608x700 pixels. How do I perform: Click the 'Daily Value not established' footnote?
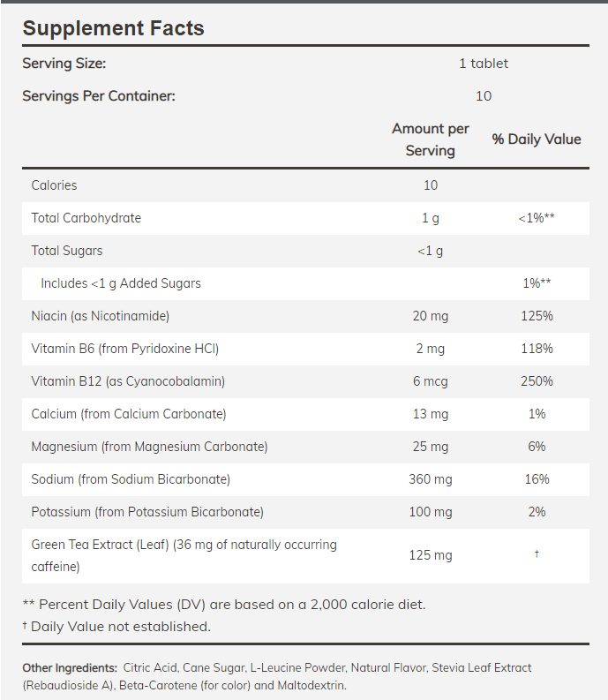pos(121,627)
